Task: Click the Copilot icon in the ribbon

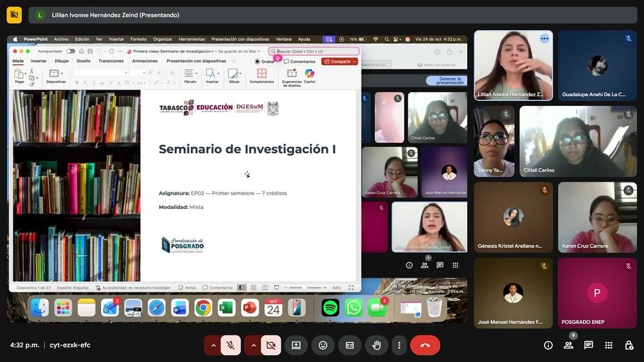Action: coord(309,76)
